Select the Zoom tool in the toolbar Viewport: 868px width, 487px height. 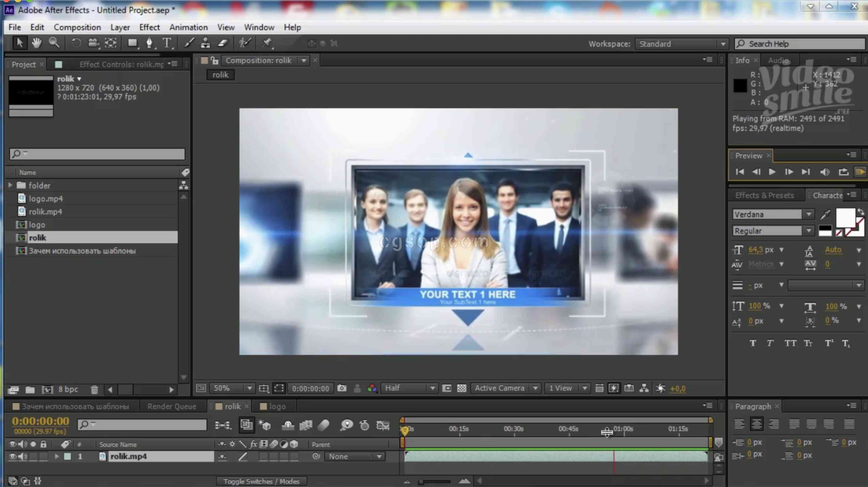[54, 43]
